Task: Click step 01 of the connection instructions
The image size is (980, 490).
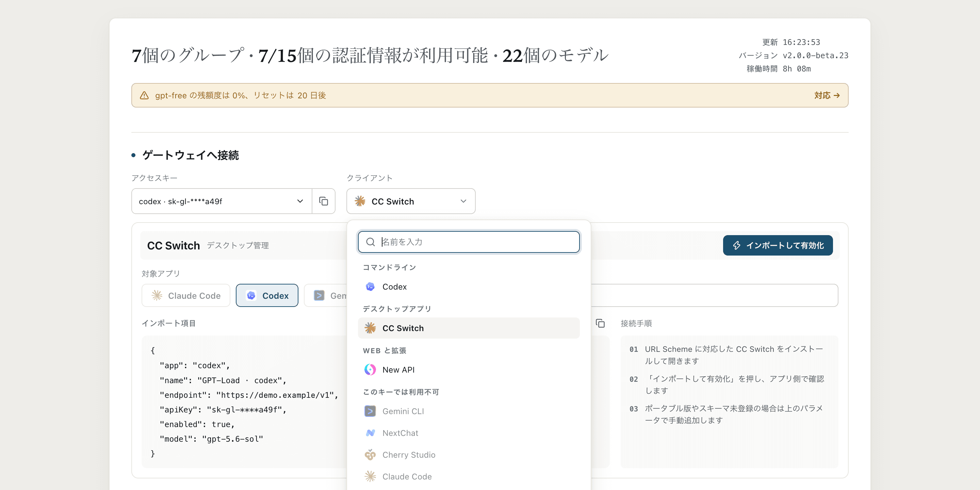Action: click(x=726, y=355)
